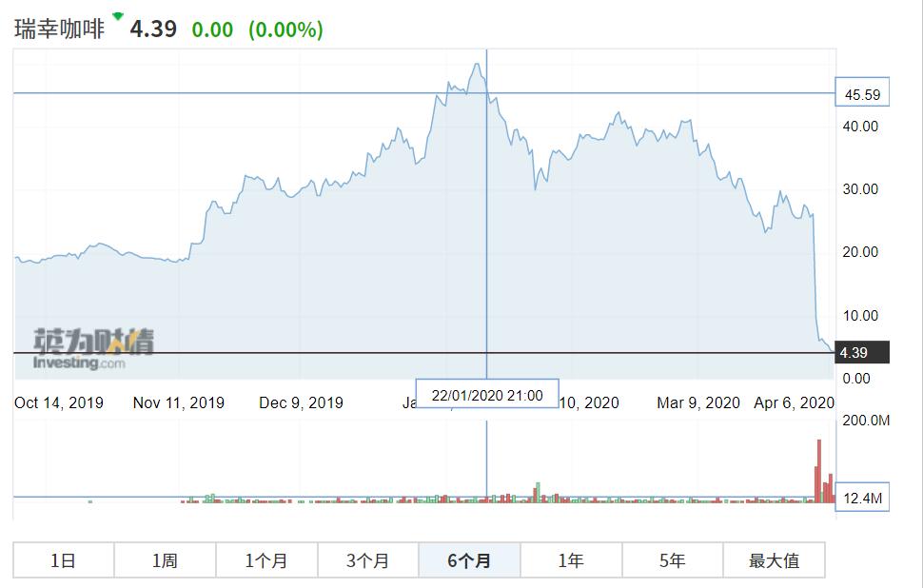Click the 12.4M volume label

tap(862, 498)
